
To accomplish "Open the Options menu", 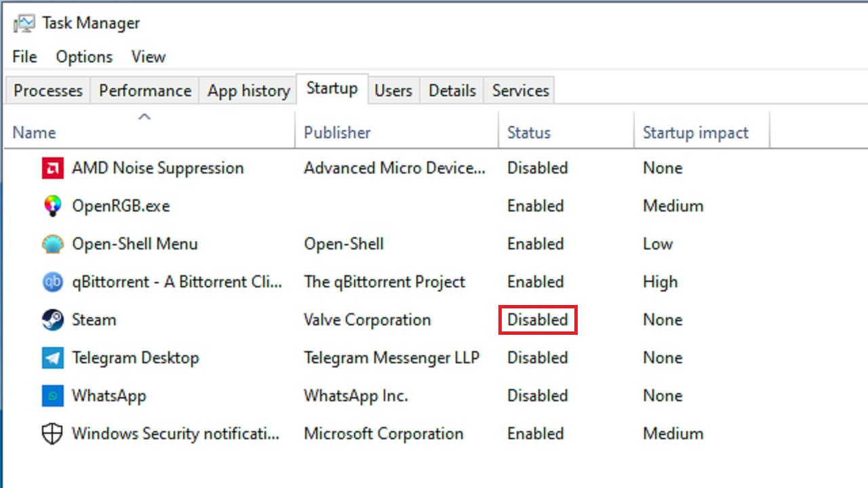I will pos(84,57).
